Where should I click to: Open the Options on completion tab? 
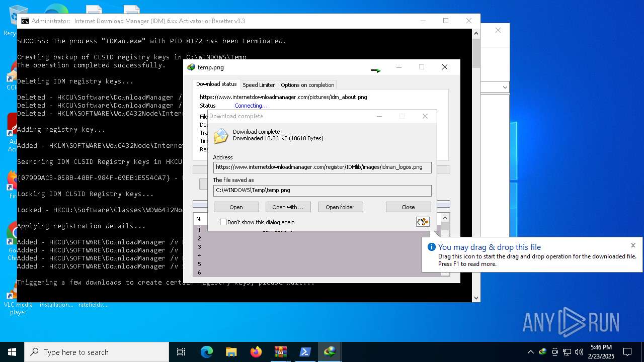pos(307,85)
